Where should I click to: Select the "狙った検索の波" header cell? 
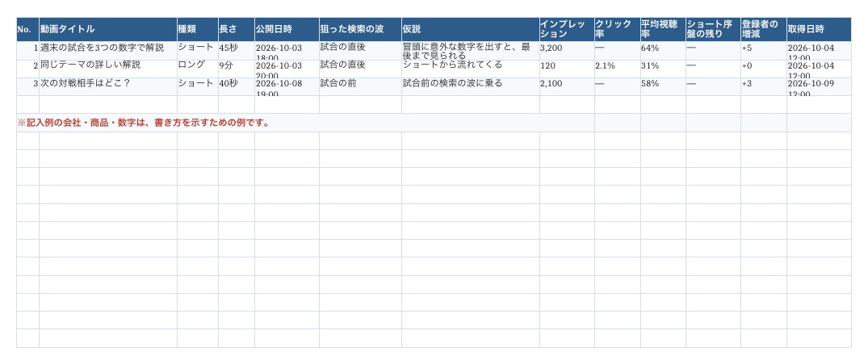tap(360, 29)
